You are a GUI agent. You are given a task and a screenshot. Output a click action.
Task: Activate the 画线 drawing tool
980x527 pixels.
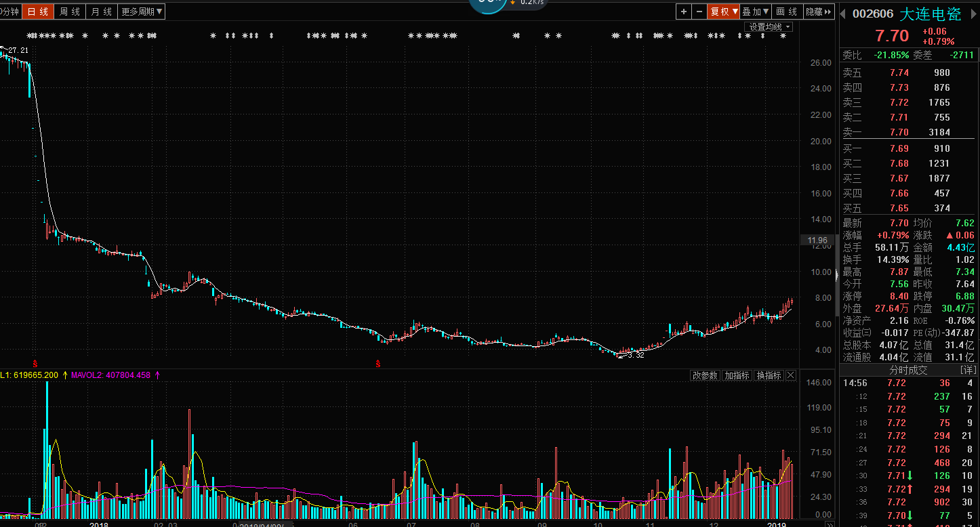coord(787,12)
